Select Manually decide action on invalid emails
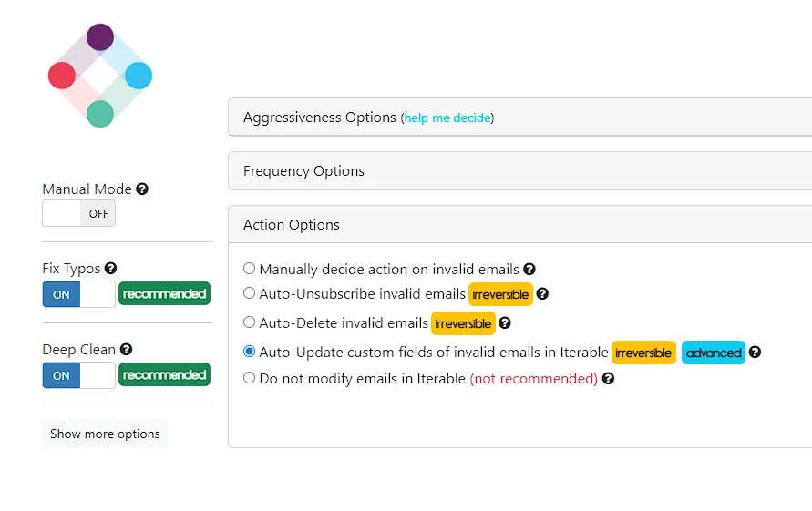The image size is (812, 511). click(249, 268)
